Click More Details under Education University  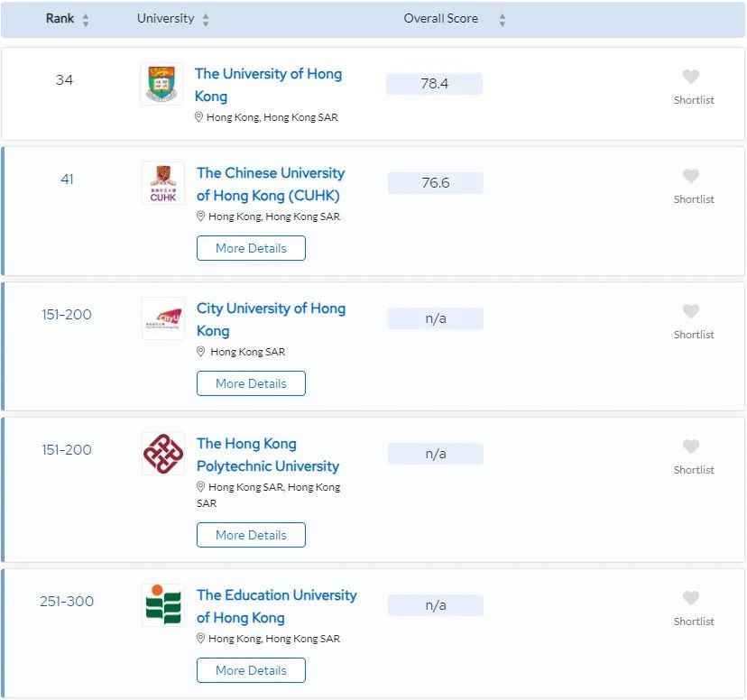251,670
